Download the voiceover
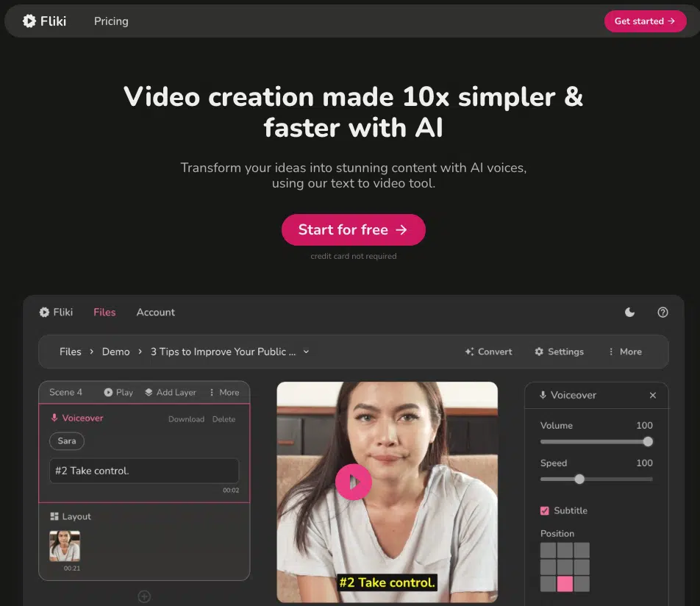The image size is (700, 606). point(186,419)
